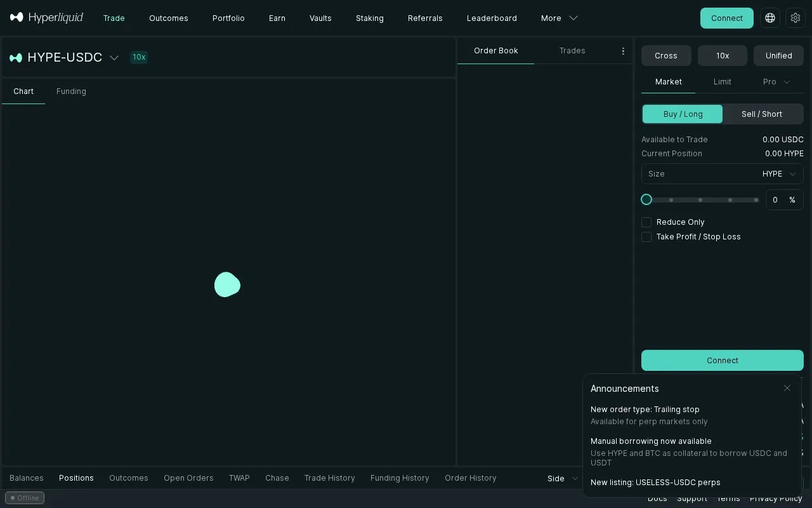Click the size slider handle
This screenshot has height=508, width=812.
[x=646, y=199]
